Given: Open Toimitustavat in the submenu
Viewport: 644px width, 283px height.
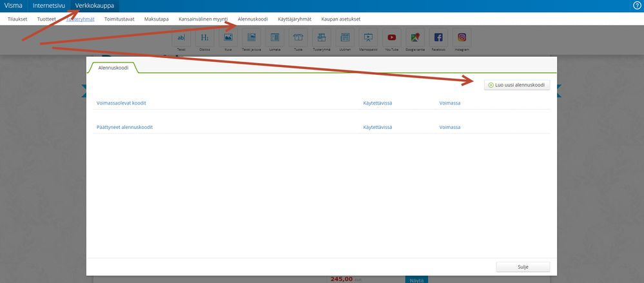Looking at the screenshot, I should (119, 19).
